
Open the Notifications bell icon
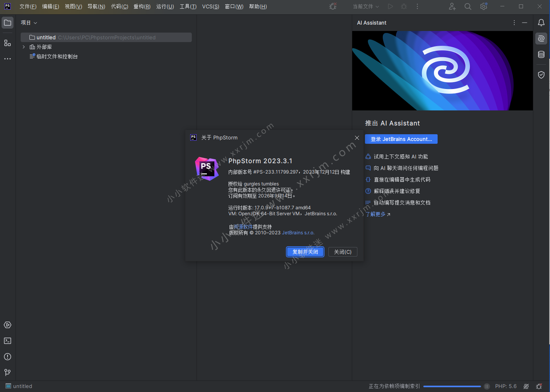tap(541, 23)
